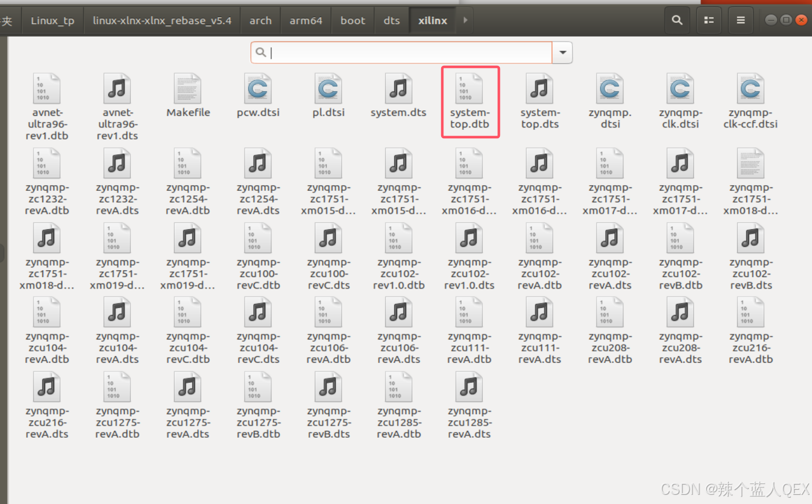Viewport: 812px width, 504px height.
Task: Go to arm64 path segment
Action: [306, 21]
